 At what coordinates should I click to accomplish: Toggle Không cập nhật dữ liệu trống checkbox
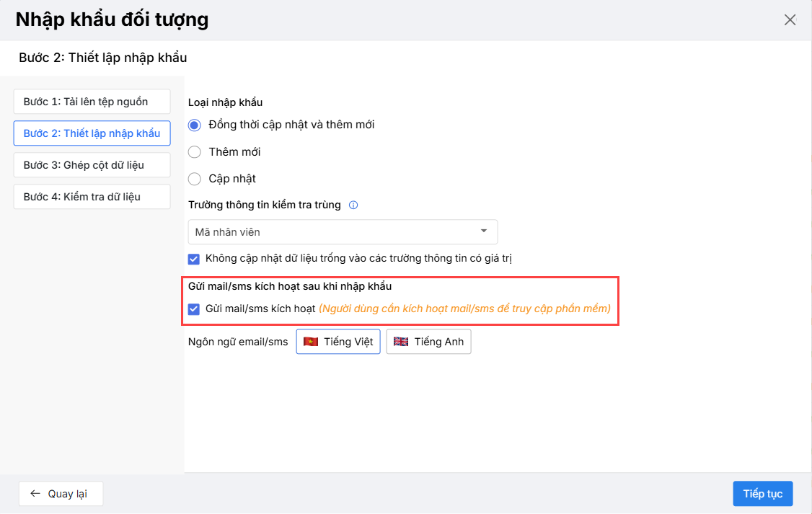tap(194, 258)
